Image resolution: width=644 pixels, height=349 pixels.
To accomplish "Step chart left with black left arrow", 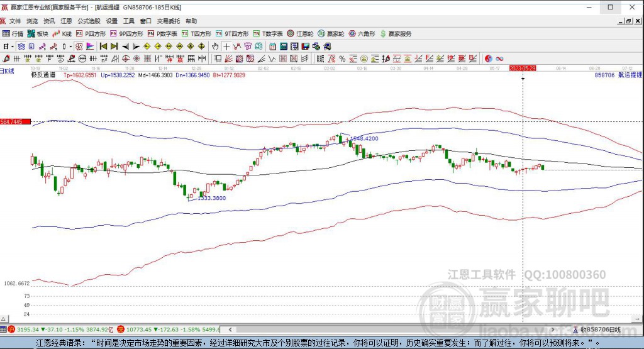I will tap(125, 47).
